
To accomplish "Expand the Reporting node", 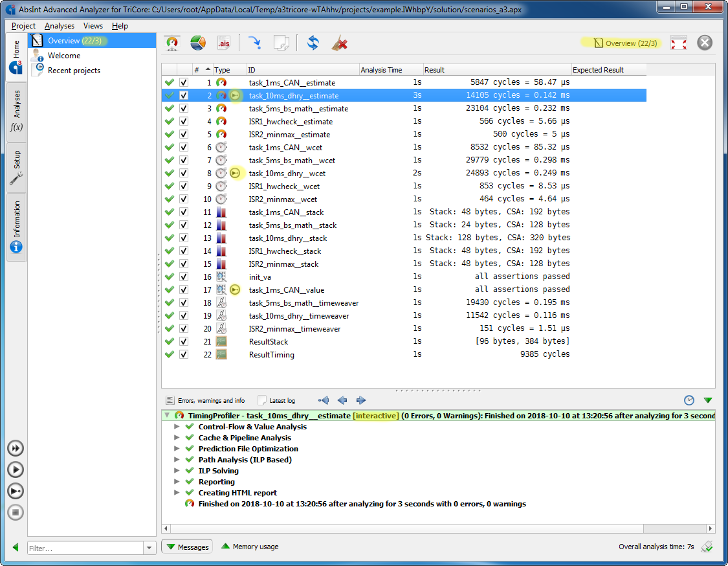I will click(x=177, y=481).
